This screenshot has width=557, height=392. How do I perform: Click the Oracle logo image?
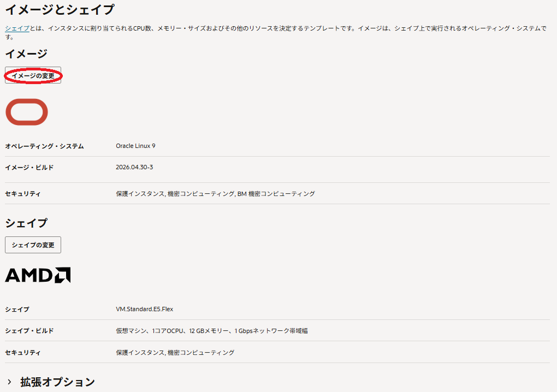pos(27,112)
